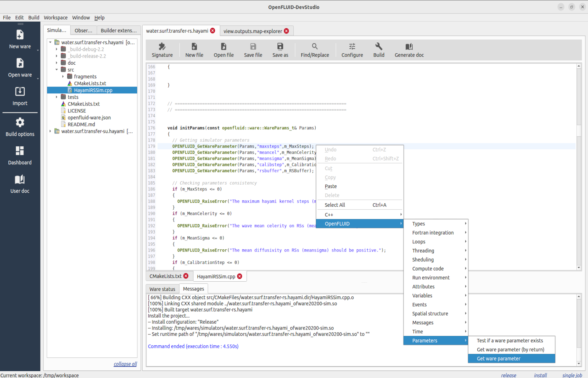This screenshot has width=588, height=378.
Task: Click the New file toolbar icon
Action: (194, 46)
